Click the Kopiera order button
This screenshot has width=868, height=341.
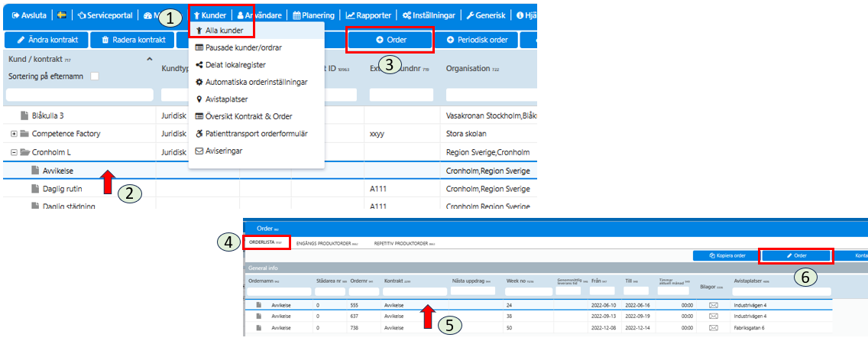coord(727,255)
